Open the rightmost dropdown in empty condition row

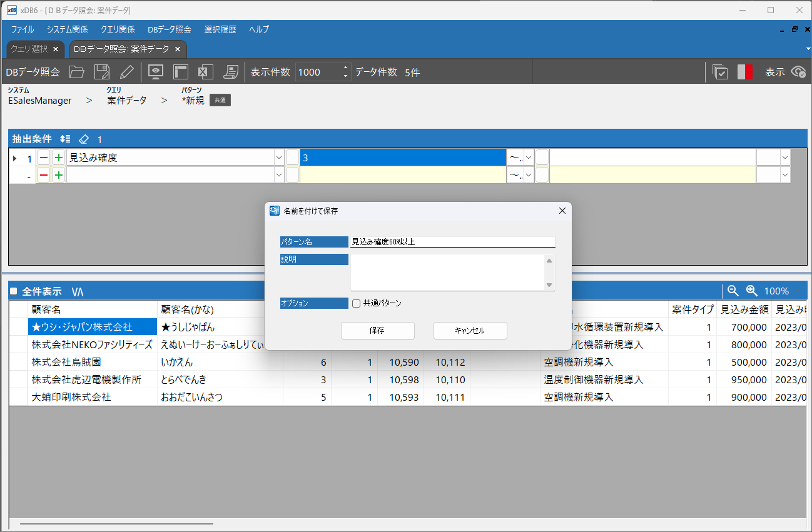[785, 176]
